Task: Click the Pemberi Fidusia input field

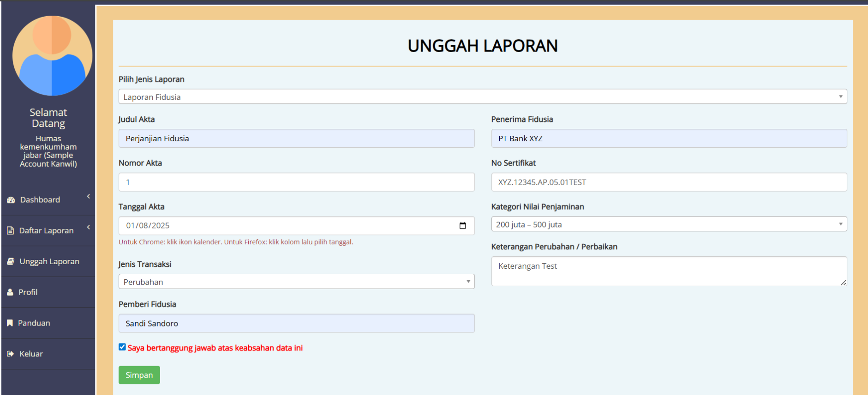Action: (x=296, y=323)
